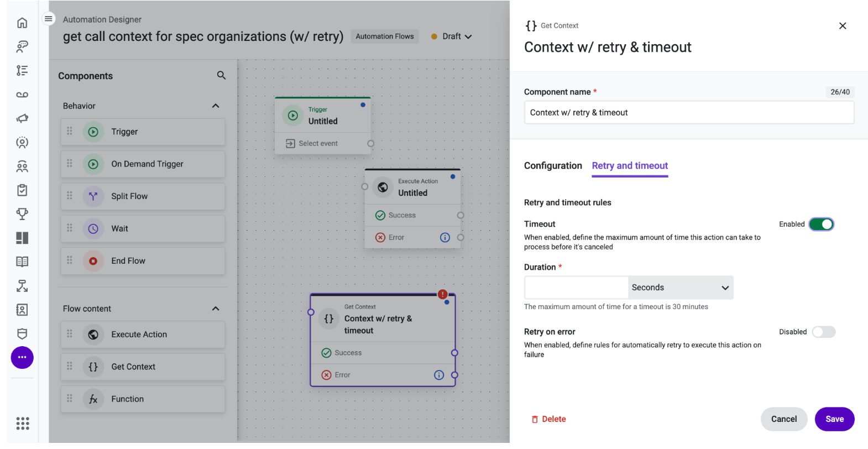Click the purple more-options circle button
Viewport: 868px width, 449px height.
click(x=22, y=357)
